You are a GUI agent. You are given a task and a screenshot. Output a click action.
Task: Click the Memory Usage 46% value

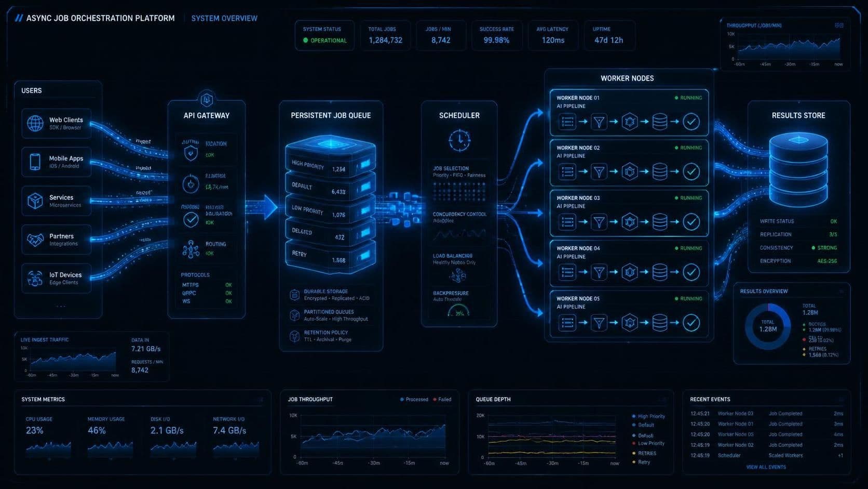(x=97, y=430)
